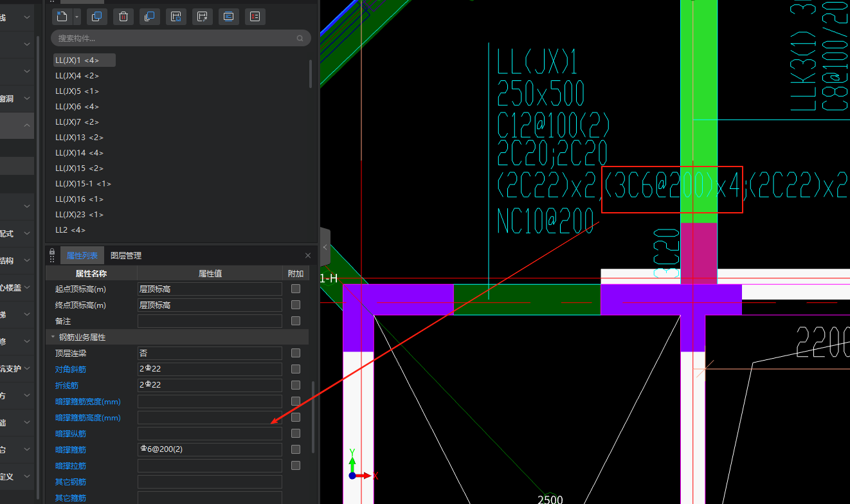850x504 pixels.
Task: Tick 附加 checkbox for 暗撑拉筋
Action: click(296, 465)
